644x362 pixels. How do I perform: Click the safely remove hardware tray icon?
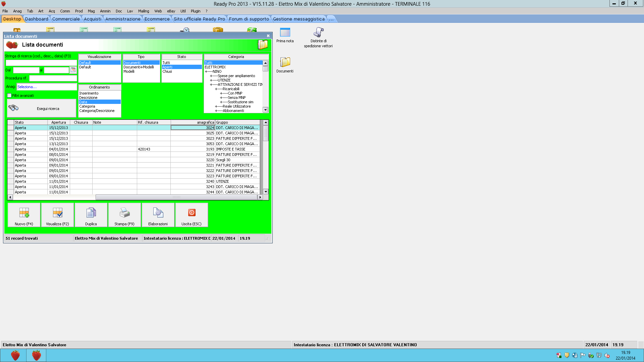pyautogui.click(x=591, y=356)
